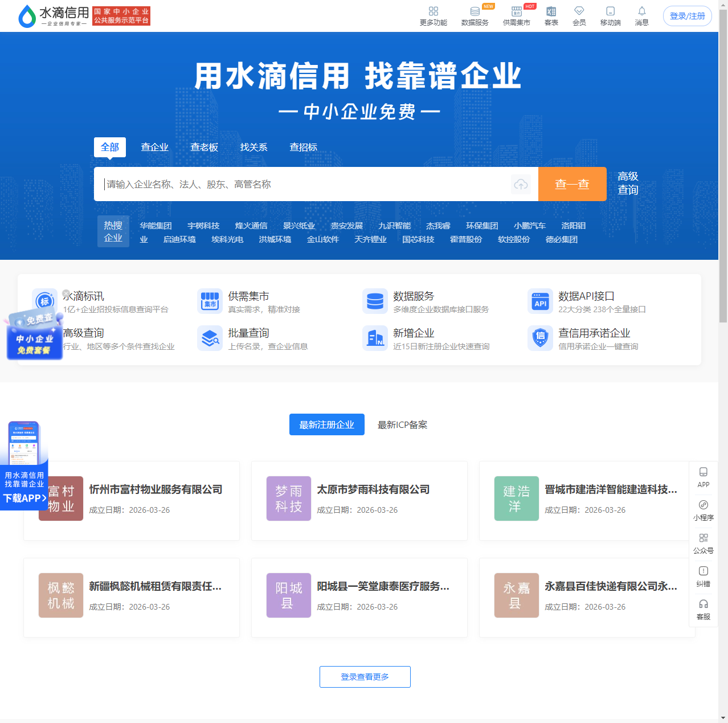Switch to the 查招标 tab
728x723 pixels.
click(303, 147)
